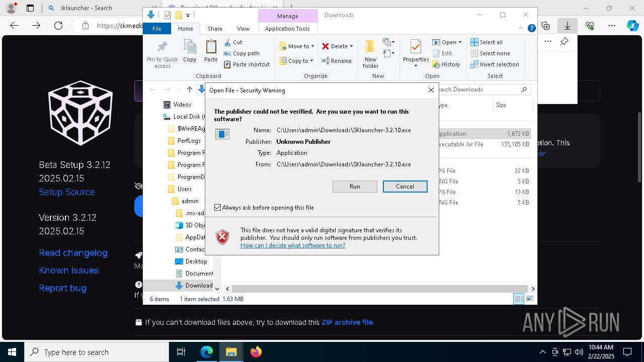The image size is (644, 362).
Task: Click the Edge refresh button
Action: 58,26
